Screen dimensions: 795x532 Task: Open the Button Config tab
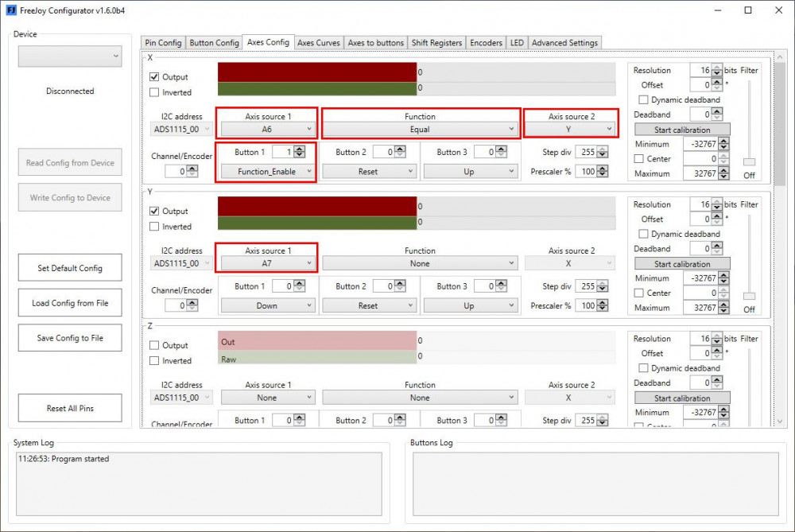click(214, 43)
